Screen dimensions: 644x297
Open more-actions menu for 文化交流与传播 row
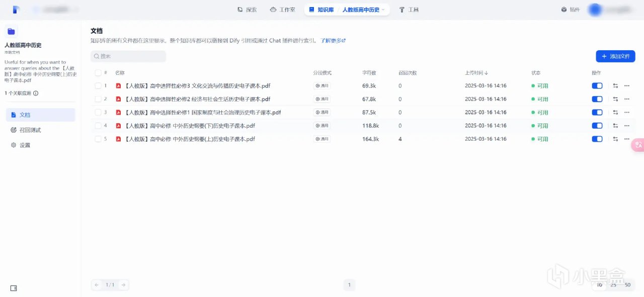tap(627, 86)
